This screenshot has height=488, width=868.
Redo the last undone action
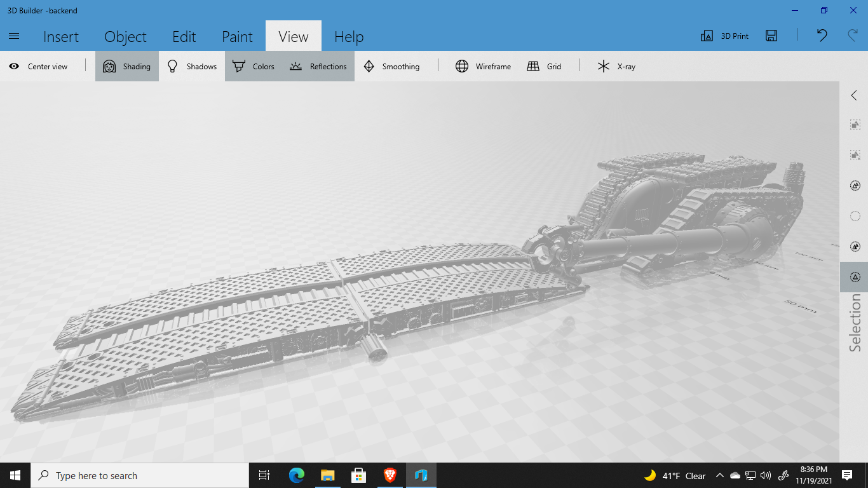(x=853, y=36)
